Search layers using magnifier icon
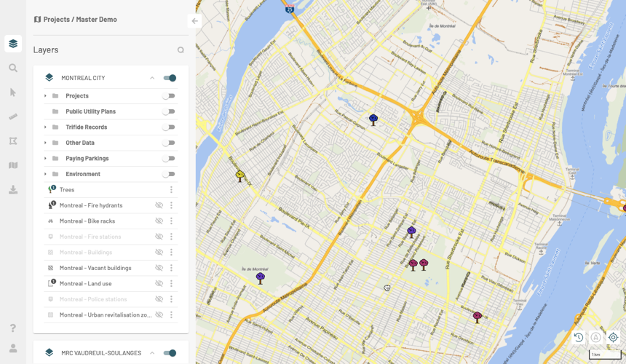This screenshot has height=364, width=626. pyautogui.click(x=181, y=50)
